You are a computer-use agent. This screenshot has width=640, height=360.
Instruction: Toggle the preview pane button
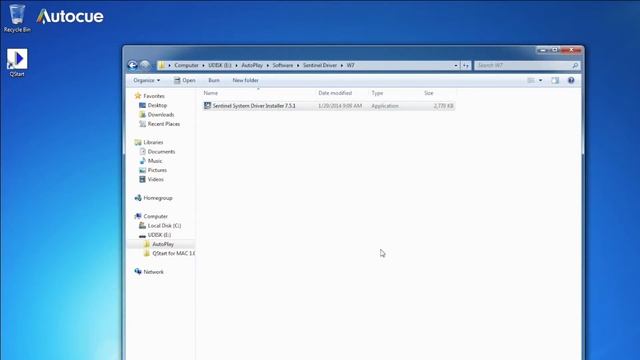[x=555, y=80]
